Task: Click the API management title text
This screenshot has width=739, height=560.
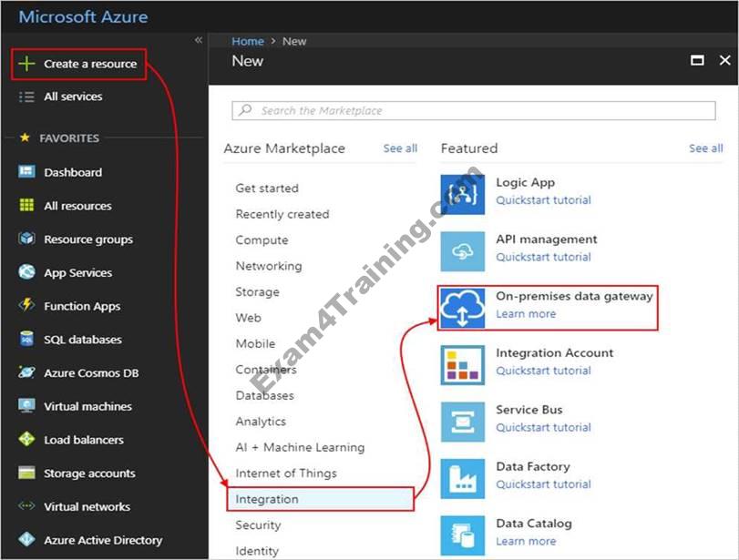Action: [546, 239]
